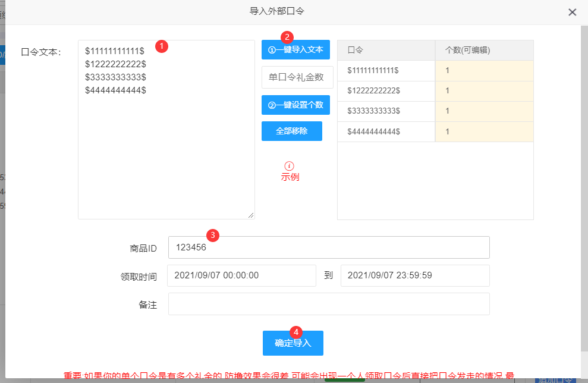
Task: Focus the 单口令礼金数 input field
Action: pos(297,77)
